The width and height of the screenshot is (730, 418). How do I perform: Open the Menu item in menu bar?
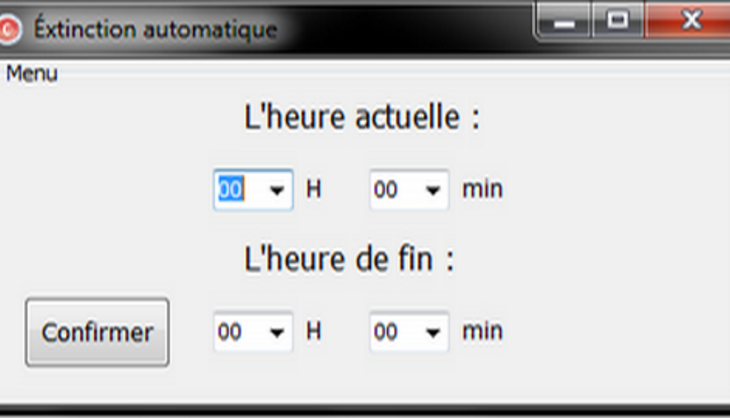32,74
